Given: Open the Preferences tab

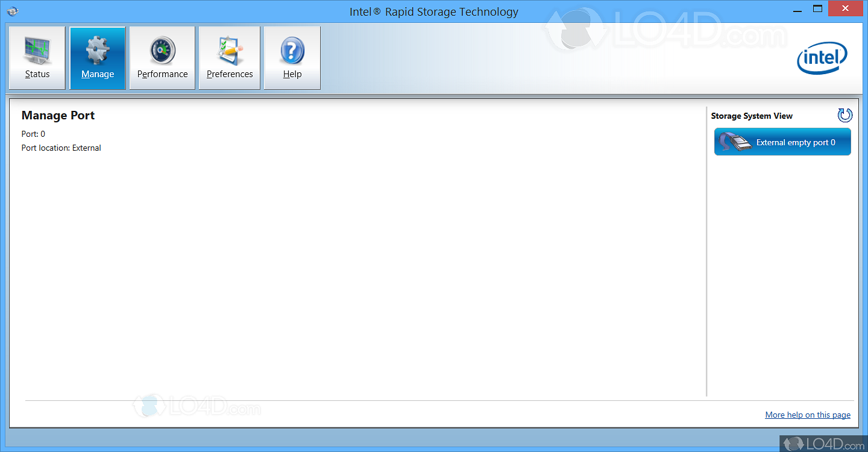Looking at the screenshot, I should [230, 58].
